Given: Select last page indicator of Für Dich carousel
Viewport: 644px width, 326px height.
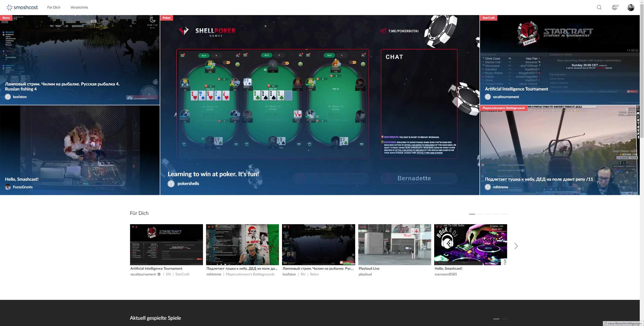Looking at the screenshot, I should (504, 214).
